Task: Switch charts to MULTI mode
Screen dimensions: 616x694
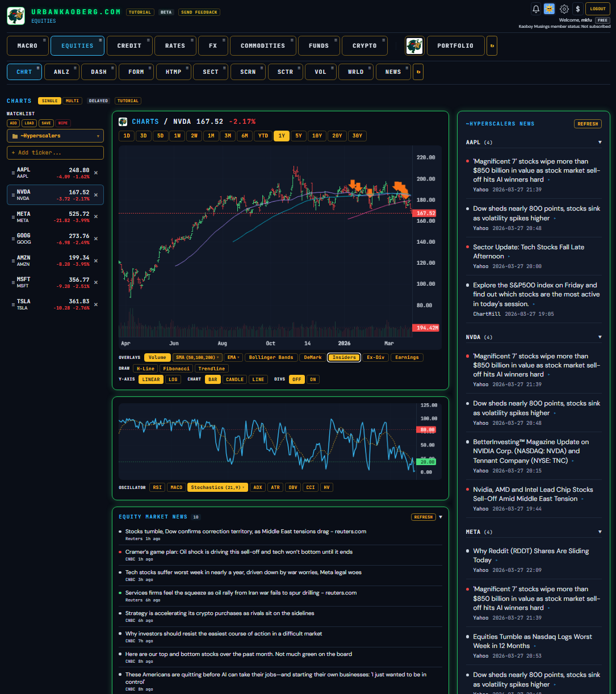Action: [x=72, y=101]
